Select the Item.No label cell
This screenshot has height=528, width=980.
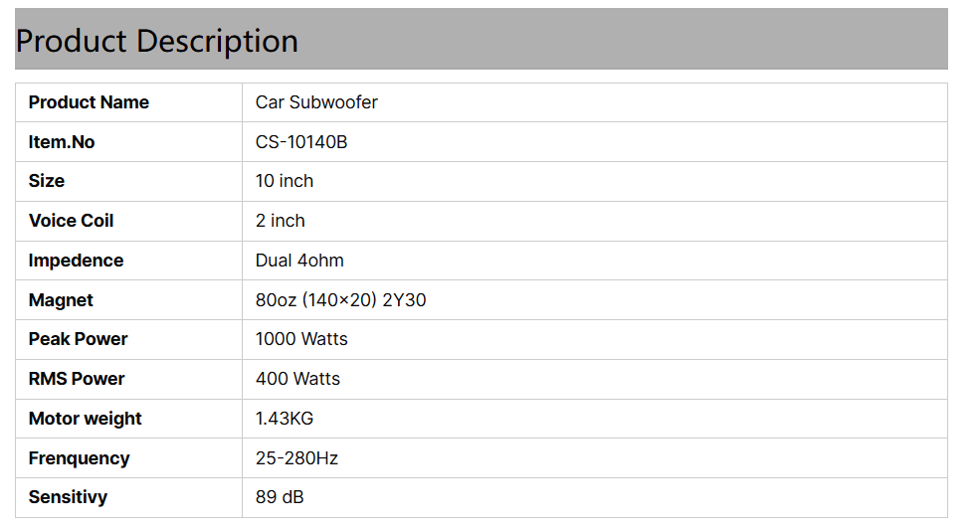tap(62, 142)
